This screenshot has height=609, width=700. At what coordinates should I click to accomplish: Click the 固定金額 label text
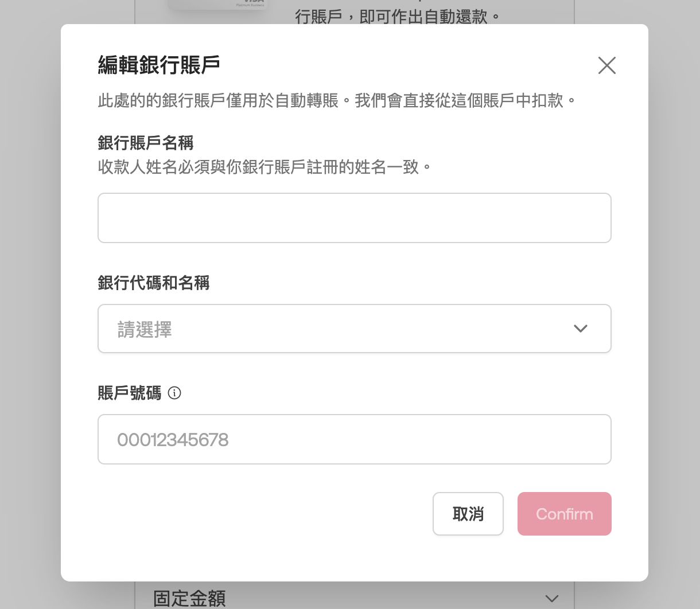[189, 599]
